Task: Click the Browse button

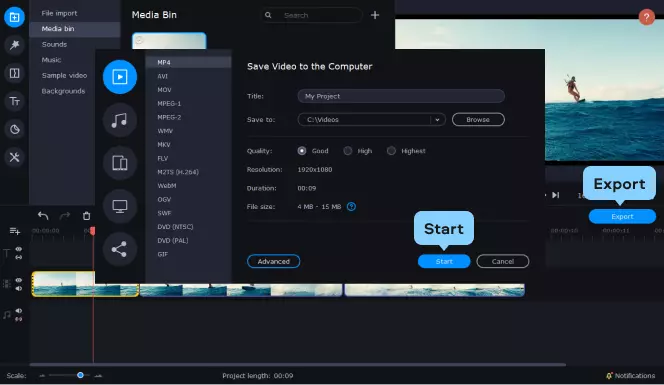Action: click(478, 120)
